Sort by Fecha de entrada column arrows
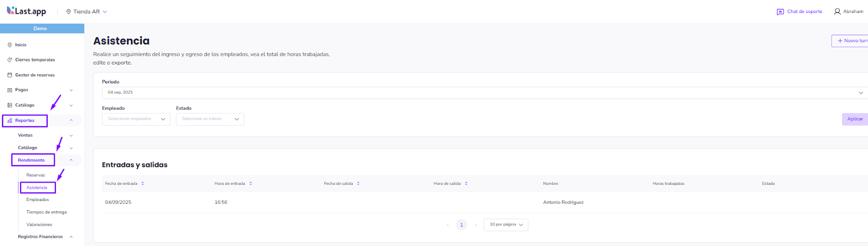This screenshot has height=246, width=868. (143, 184)
